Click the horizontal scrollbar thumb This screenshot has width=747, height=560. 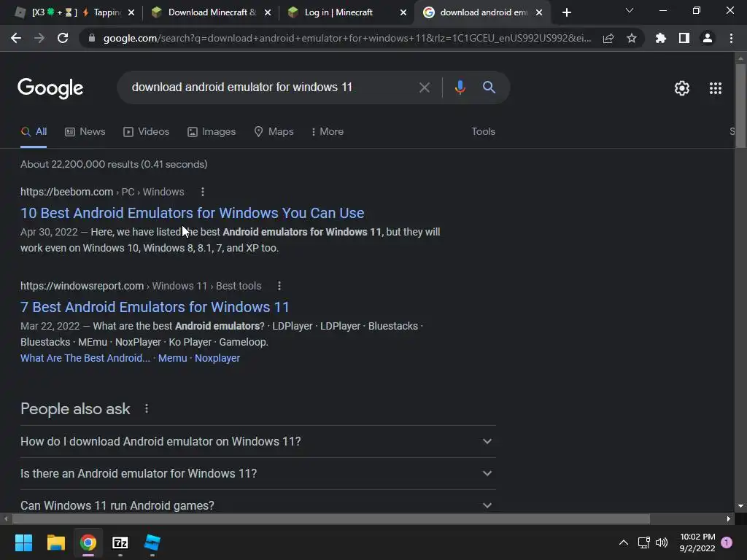point(330,518)
